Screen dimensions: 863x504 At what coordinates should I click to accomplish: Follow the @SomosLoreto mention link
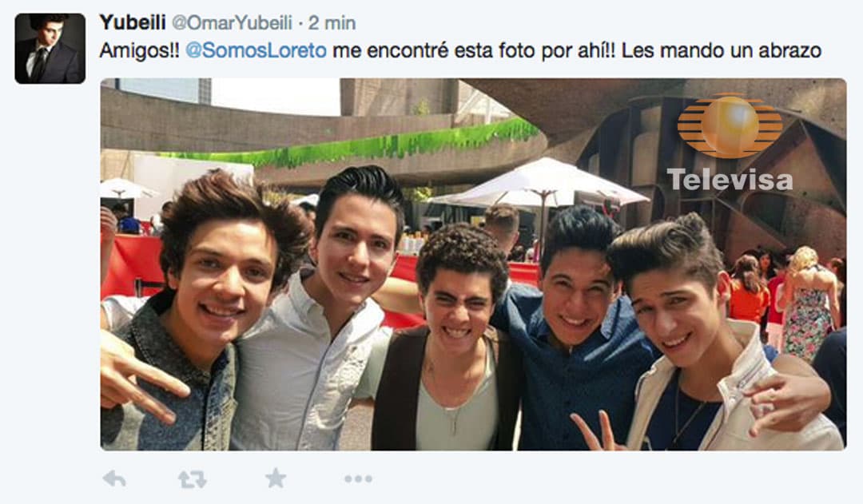tap(256, 50)
